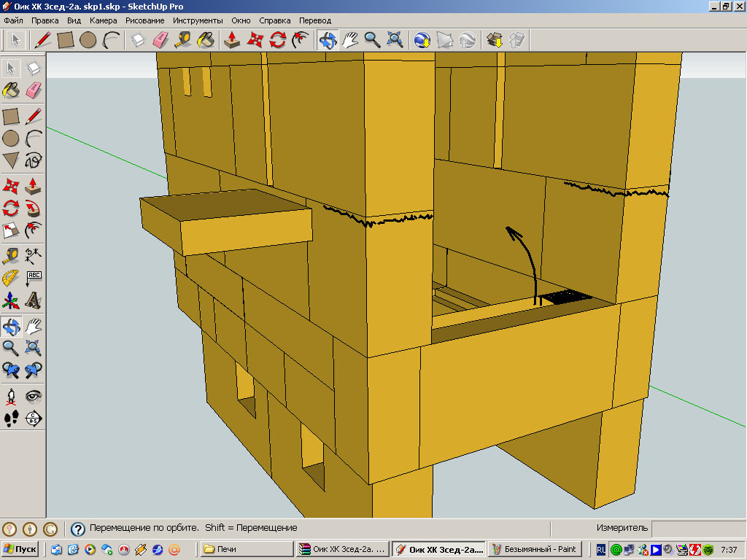Open the Камера menu
The width and height of the screenshot is (747, 560).
pos(103,20)
